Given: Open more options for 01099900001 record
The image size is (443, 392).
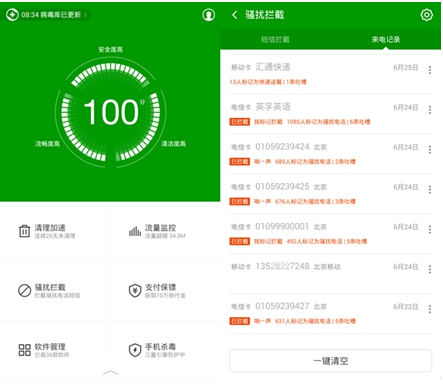Looking at the screenshot, I should [x=430, y=229].
